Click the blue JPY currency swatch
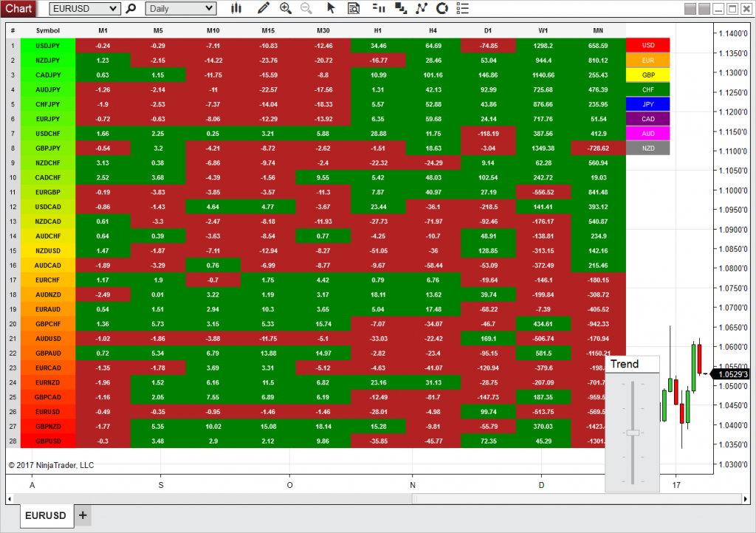This screenshot has width=756, height=533. [647, 104]
